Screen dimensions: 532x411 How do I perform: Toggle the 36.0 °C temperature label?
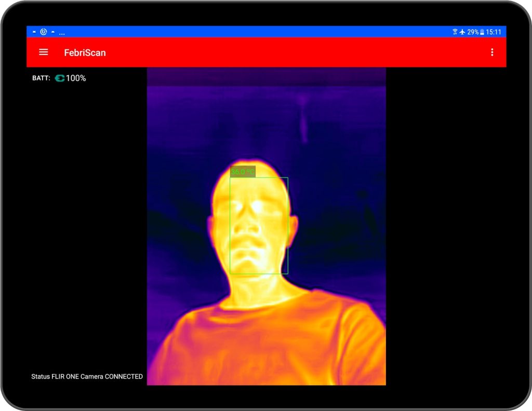[x=242, y=170]
